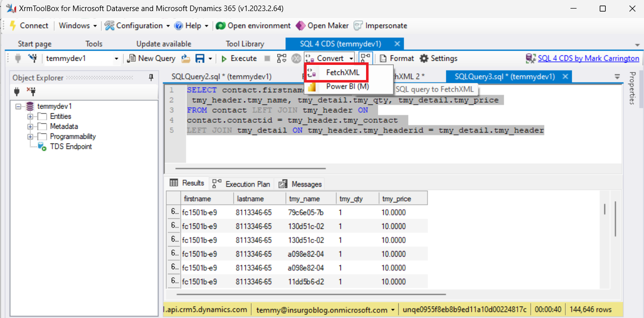Viewport: 644px width, 318px height.
Task: Select the Results tab
Action: point(187,183)
